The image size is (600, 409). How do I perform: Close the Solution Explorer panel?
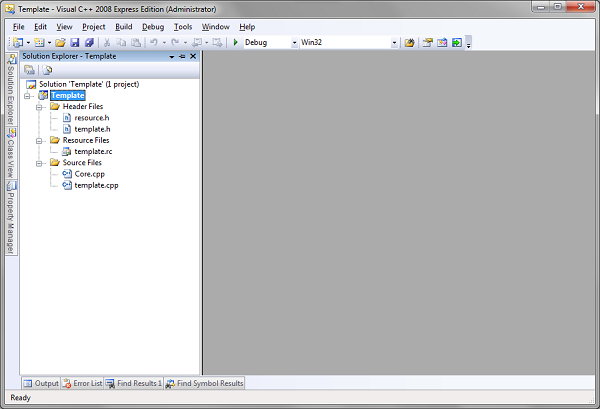click(193, 56)
